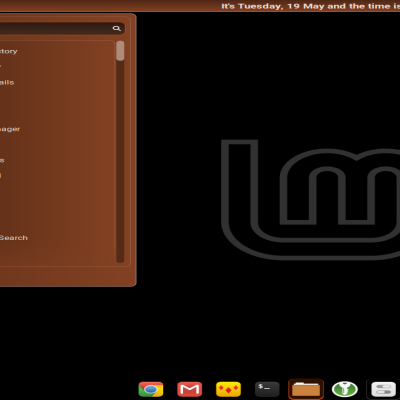Screen dimensions: 400x400
Task: Open the green key password app
Action: coord(345,389)
